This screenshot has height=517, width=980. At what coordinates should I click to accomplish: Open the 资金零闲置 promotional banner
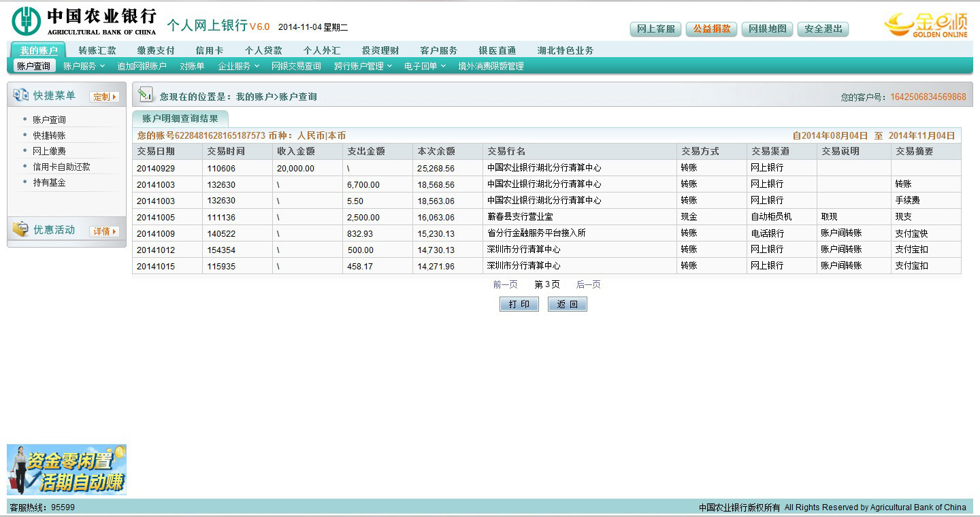tap(67, 469)
